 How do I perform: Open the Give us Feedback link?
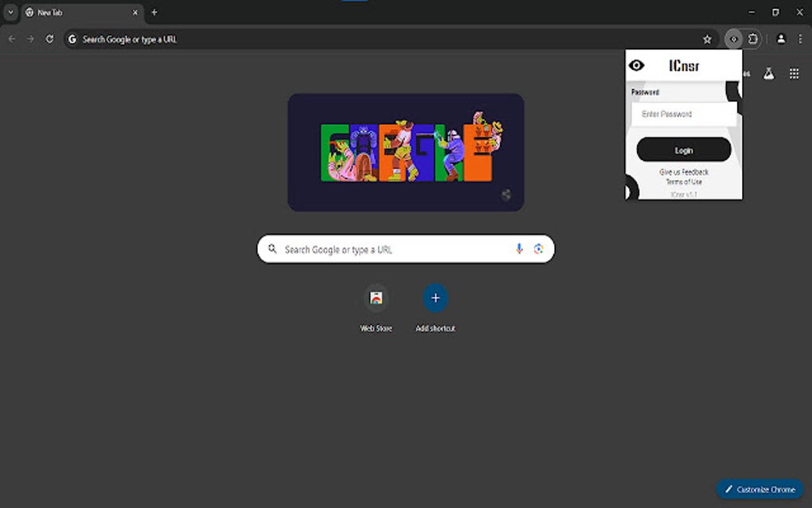pyautogui.click(x=683, y=171)
